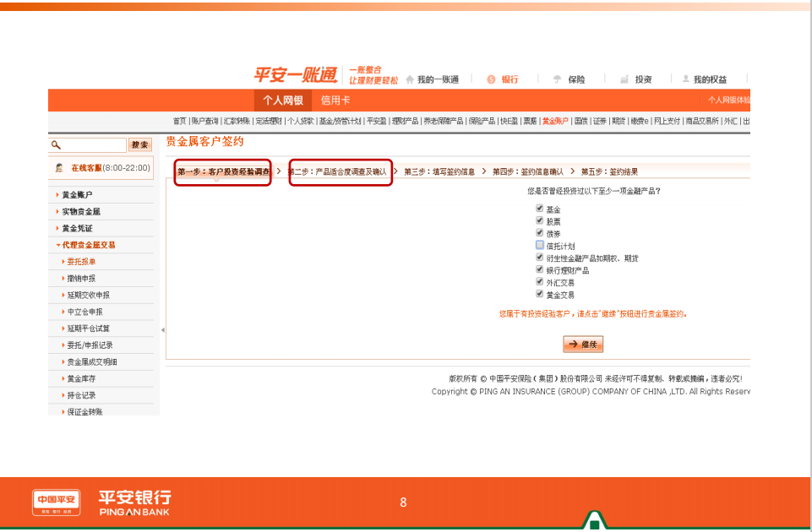Switch to the 信用卡 tab

tap(335, 100)
